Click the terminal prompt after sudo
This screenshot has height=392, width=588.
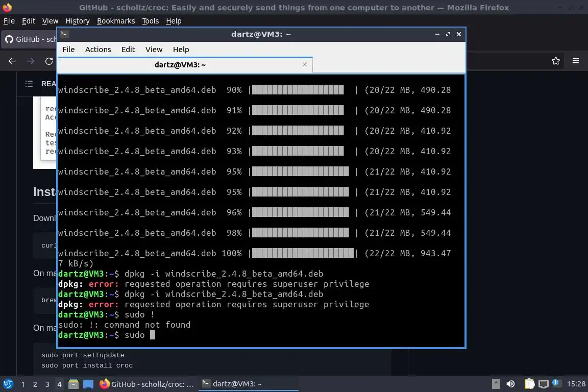(152, 335)
